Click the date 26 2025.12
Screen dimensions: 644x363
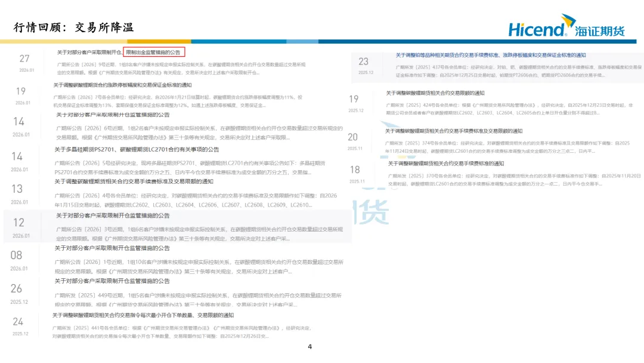[x=18, y=294]
